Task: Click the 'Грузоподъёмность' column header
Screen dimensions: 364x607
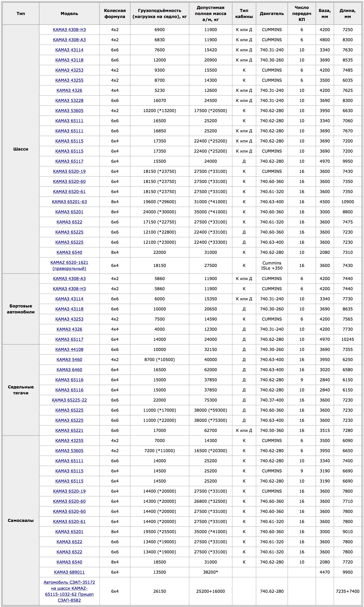Action: pos(160,14)
